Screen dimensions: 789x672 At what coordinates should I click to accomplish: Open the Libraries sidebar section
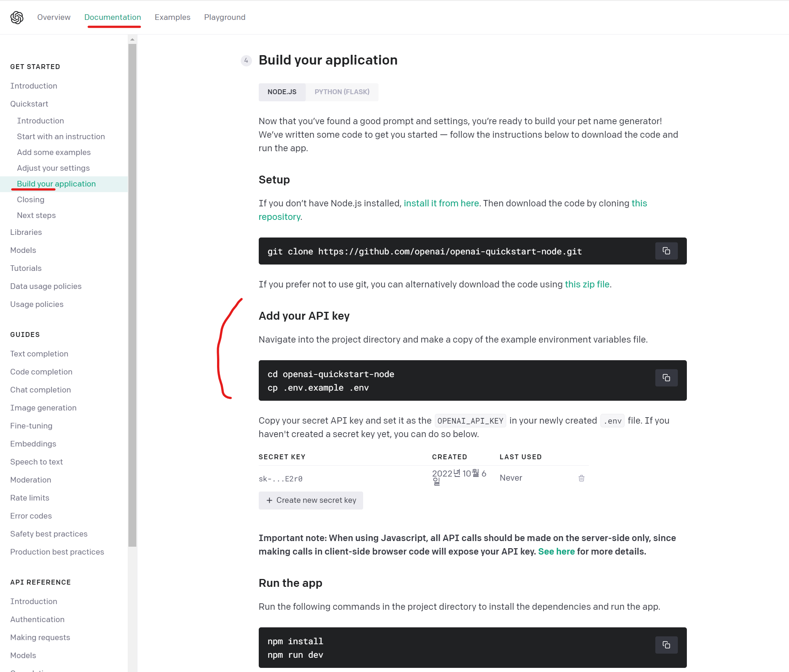(26, 232)
